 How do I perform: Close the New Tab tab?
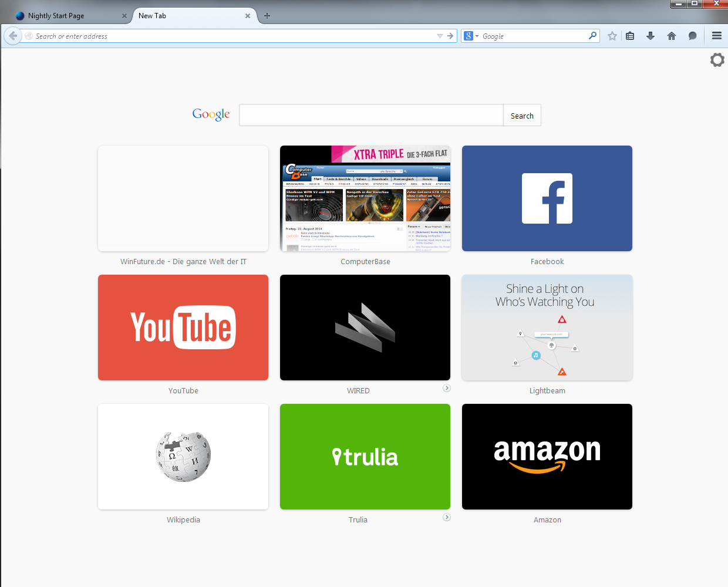tap(248, 16)
